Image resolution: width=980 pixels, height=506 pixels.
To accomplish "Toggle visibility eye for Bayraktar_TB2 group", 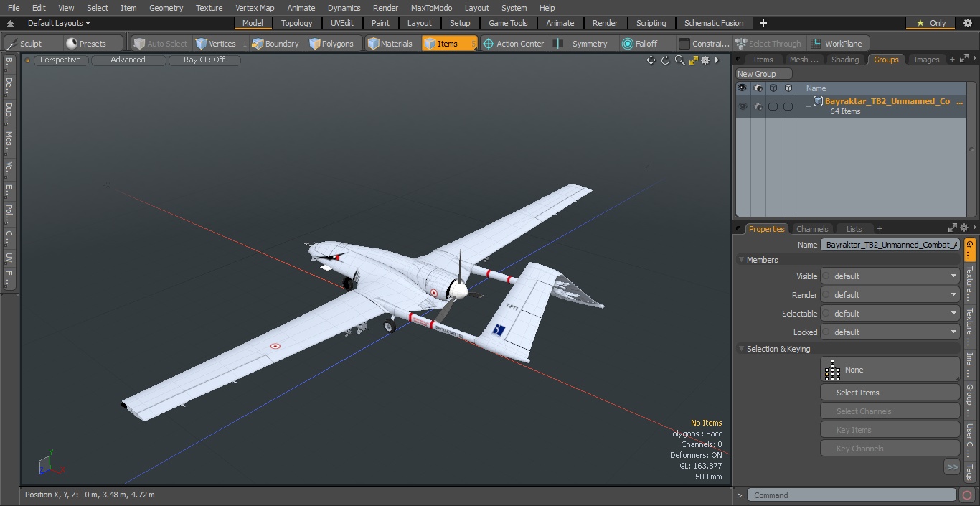I will point(743,106).
